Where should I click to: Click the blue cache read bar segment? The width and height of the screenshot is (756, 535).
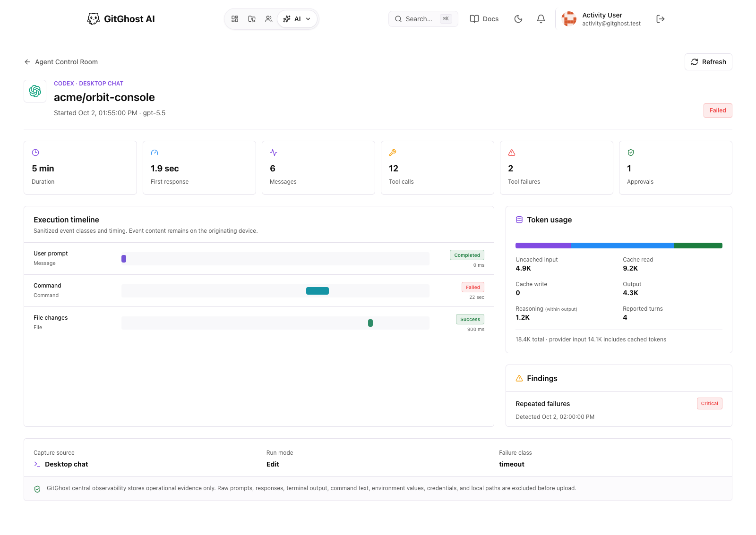[x=622, y=246]
